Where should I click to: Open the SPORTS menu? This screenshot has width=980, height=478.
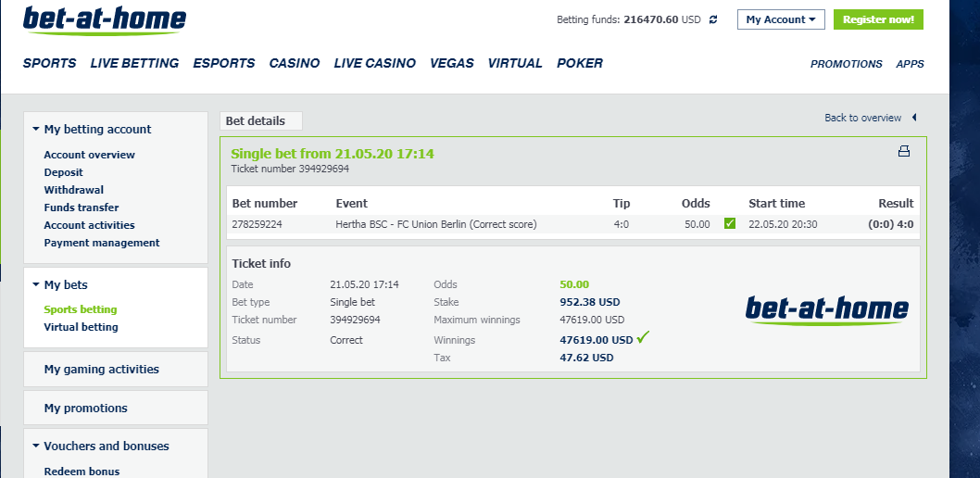point(49,63)
